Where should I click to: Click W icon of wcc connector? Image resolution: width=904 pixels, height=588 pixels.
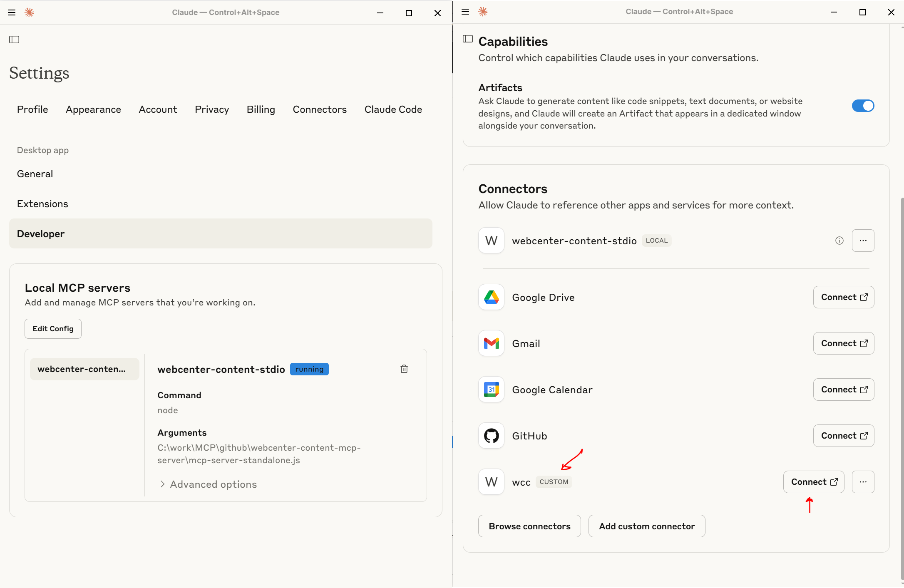coord(491,482)
